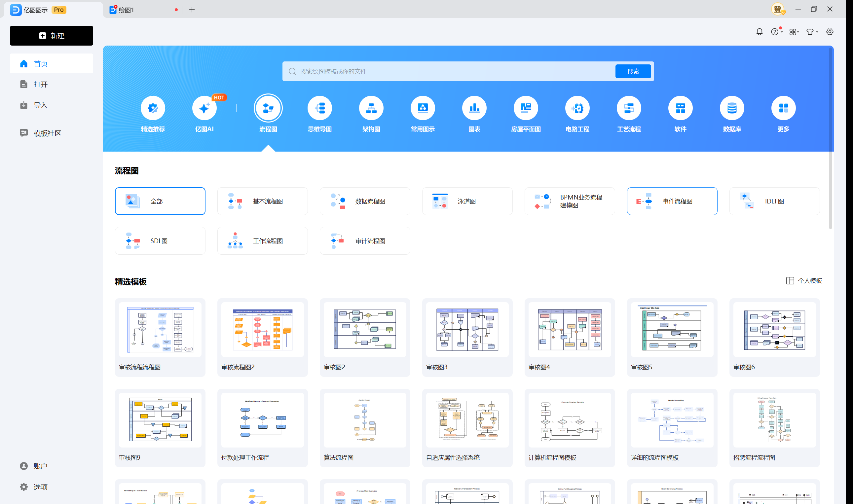Click the page vertical scrollbar
853x504 pixels.
[830, 139]
